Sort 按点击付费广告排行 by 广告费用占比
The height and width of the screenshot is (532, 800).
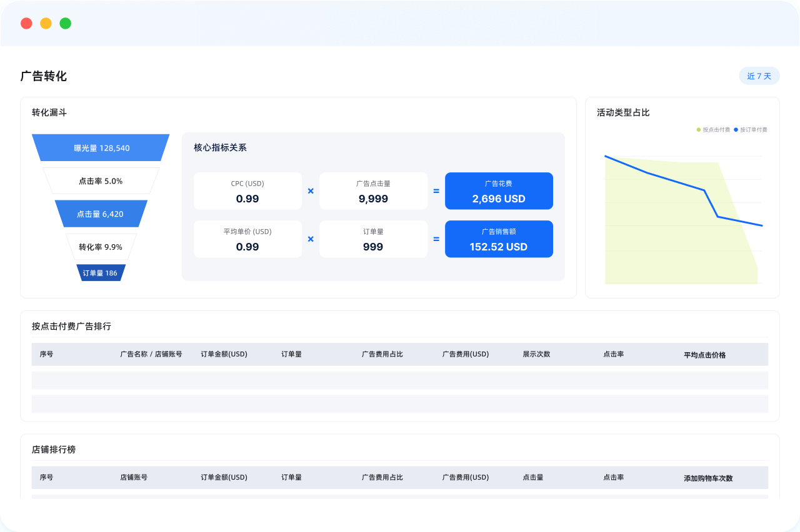[382, 354]
